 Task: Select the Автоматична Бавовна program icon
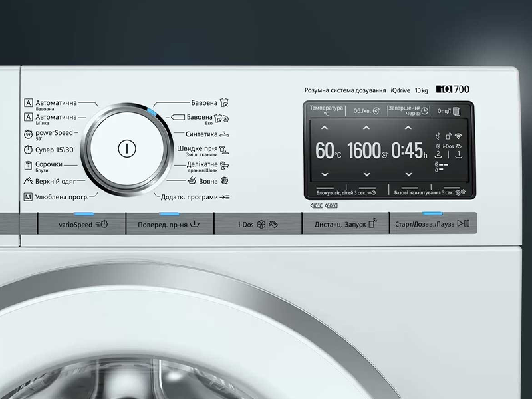29,103
